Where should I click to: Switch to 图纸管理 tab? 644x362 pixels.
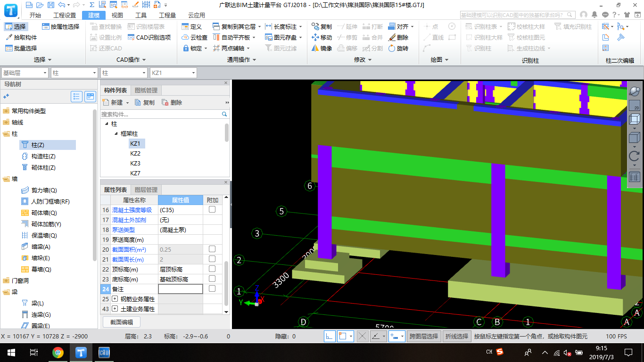pos(146,90)
